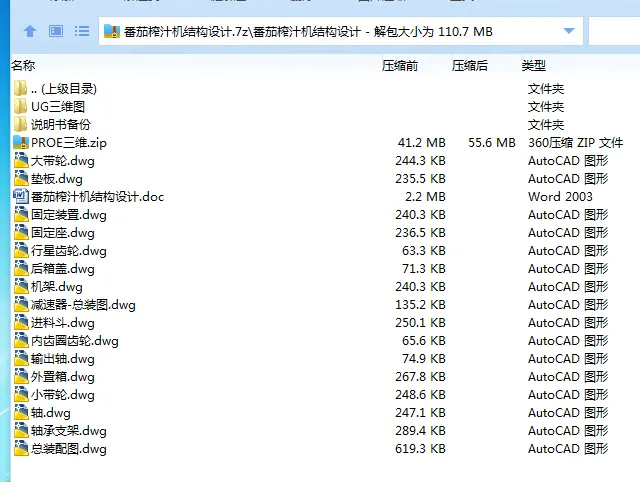Select the 上级目录 parent folder icon
This screenshot has height=482, width=640.
(20, 89)
